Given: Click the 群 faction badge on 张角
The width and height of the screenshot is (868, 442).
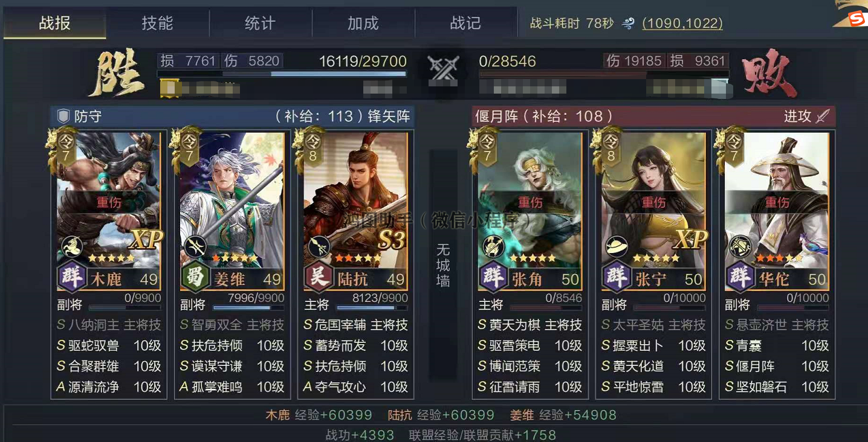Looking at the screenshot, I should [x=493, y=278].
